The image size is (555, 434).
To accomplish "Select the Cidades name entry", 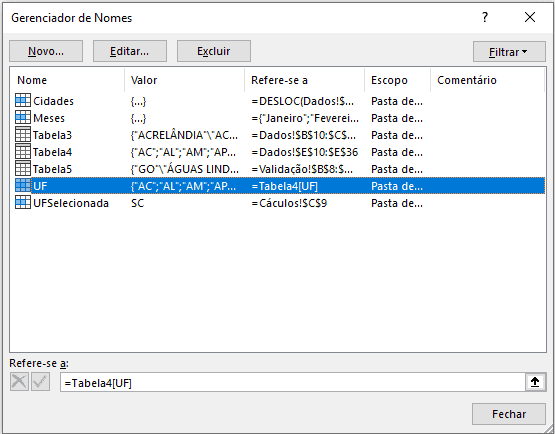I will click(53, 101).
